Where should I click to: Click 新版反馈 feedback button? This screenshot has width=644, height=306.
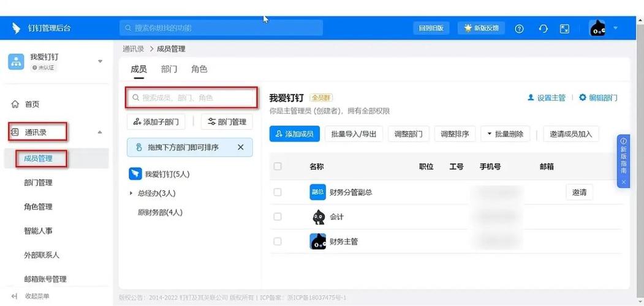pos(481,28)
